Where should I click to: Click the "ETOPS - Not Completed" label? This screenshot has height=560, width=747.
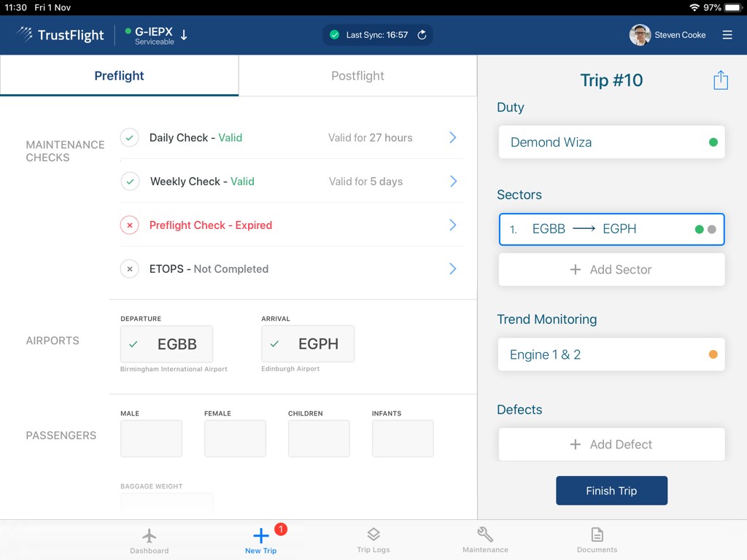(209, 269)
